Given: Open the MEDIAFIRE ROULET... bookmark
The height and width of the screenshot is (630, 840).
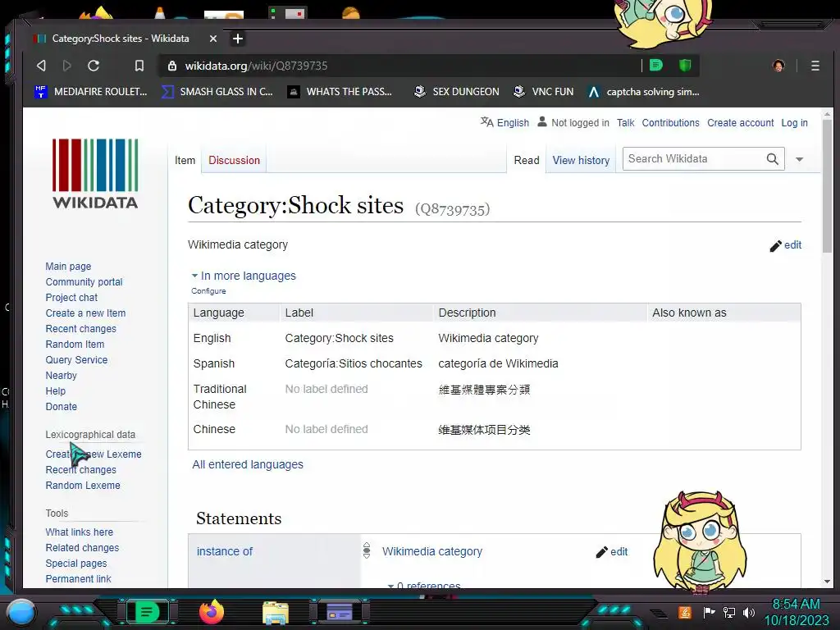Looking at the screenshot, I should point(91,92).
